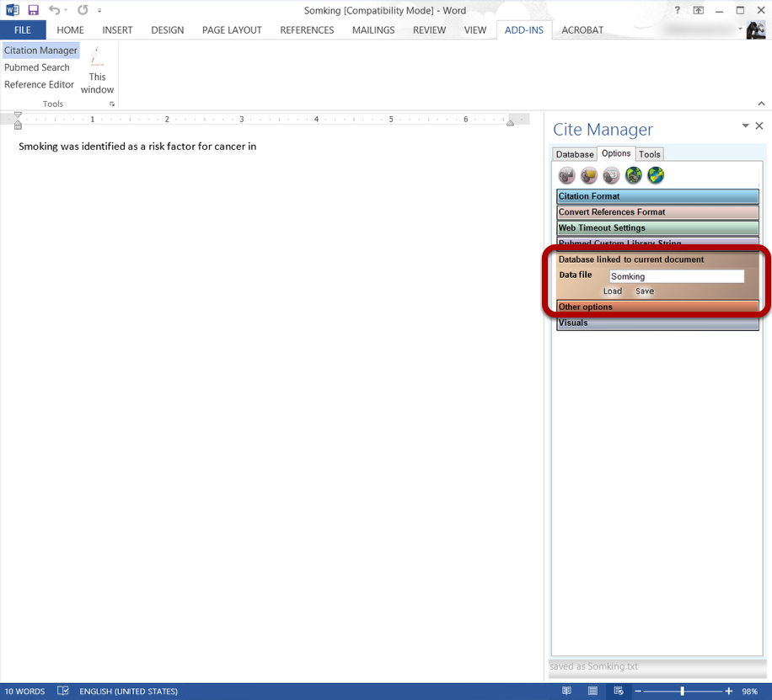Viewport: 772px width, 700px height.
Task: Click the first gear icon in Cite Manager
Action: [566, 175]
